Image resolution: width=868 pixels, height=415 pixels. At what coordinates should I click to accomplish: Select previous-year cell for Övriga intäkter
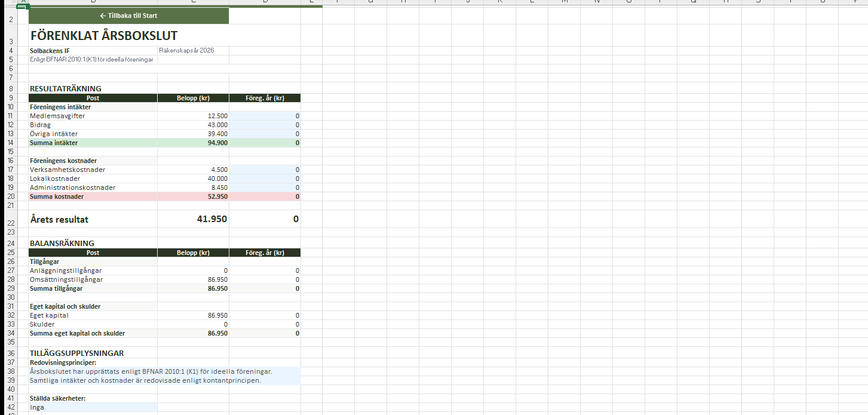265,134
